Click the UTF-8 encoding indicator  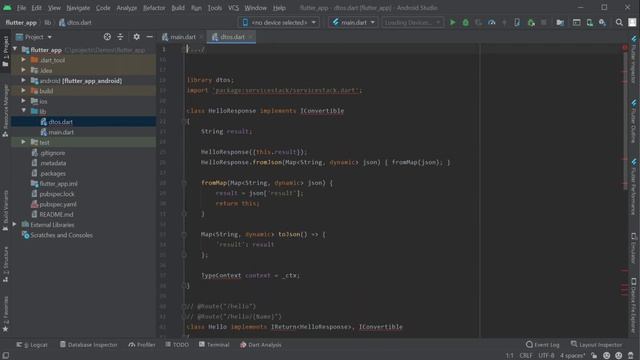(546, 356)
